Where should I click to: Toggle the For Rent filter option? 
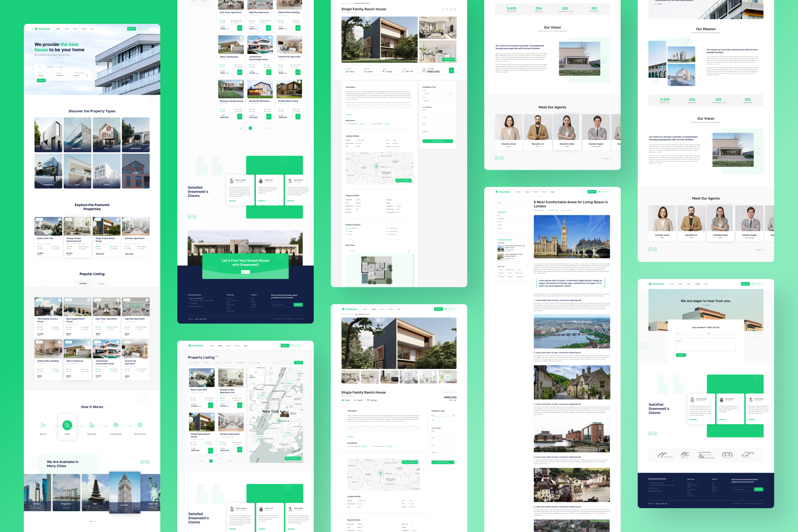coord(83,284)
